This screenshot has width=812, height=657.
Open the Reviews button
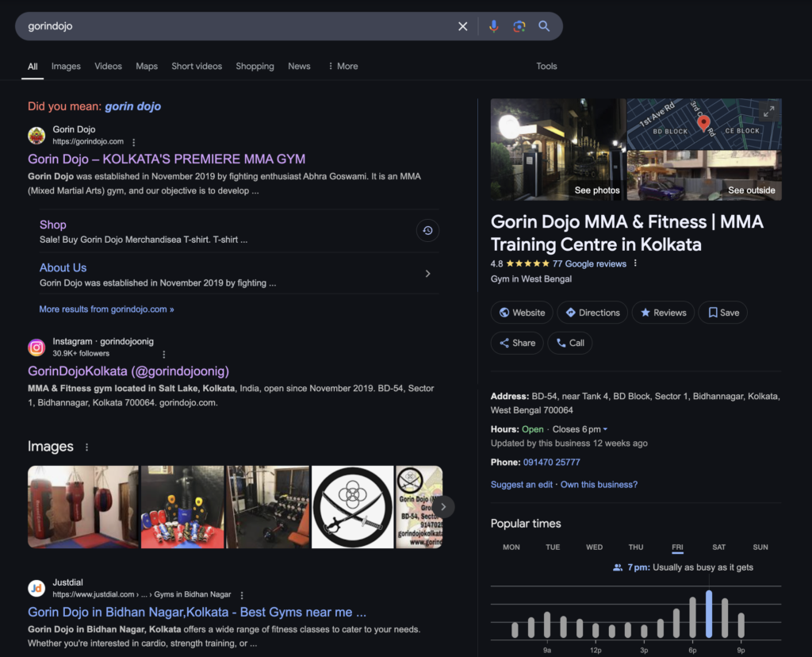click(x=663, y=313)
